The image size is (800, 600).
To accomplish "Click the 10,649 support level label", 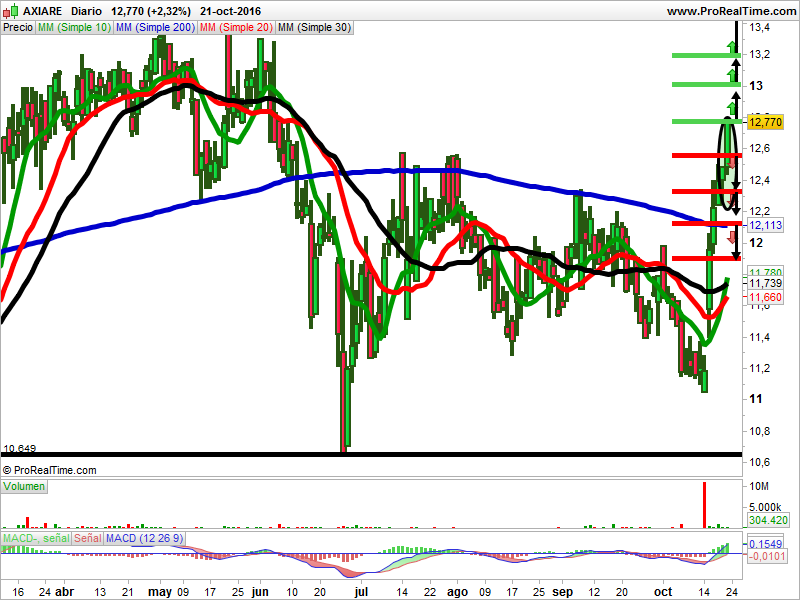I will [19, 448].
